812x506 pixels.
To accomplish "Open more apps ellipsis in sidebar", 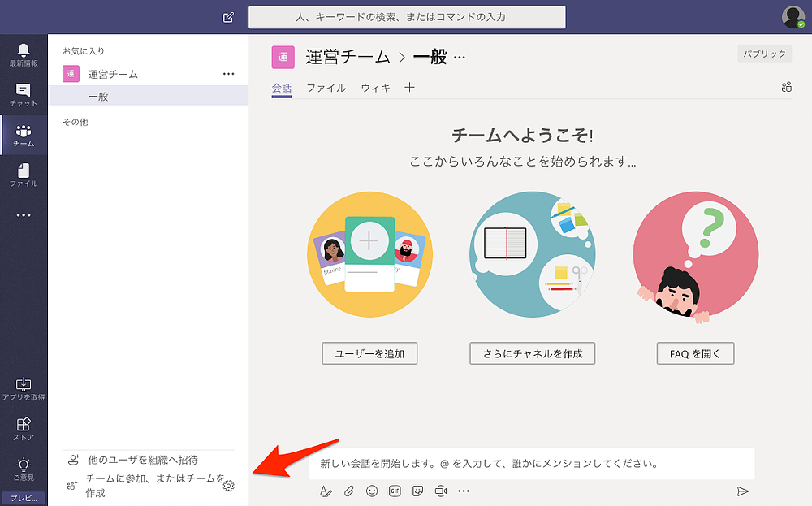I will (24, 215).
